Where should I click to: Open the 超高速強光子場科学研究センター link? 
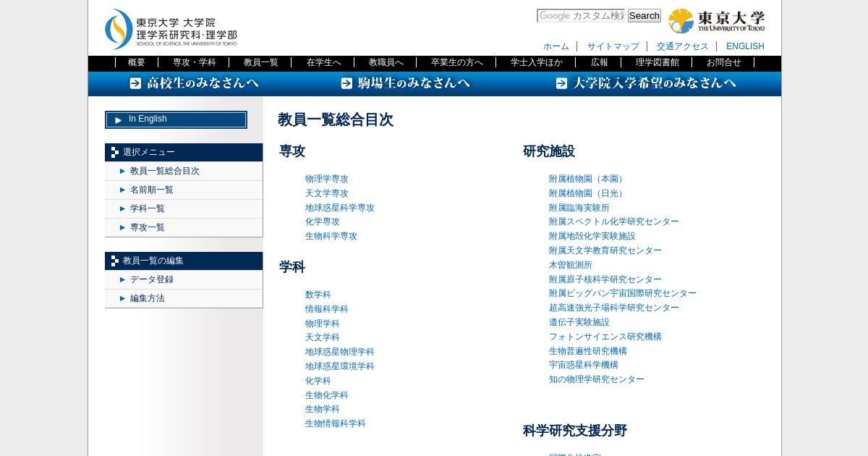pyautogui.click(x=614, y=308)
